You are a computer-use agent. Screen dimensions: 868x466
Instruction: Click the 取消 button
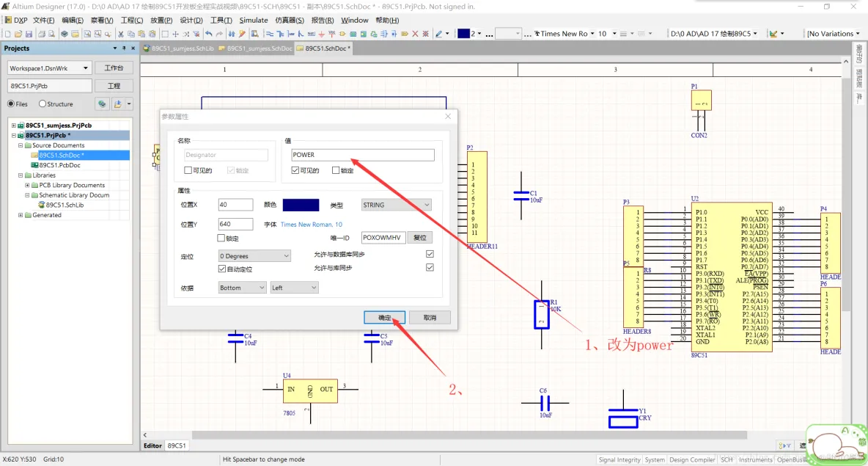(x=430, y=318)
